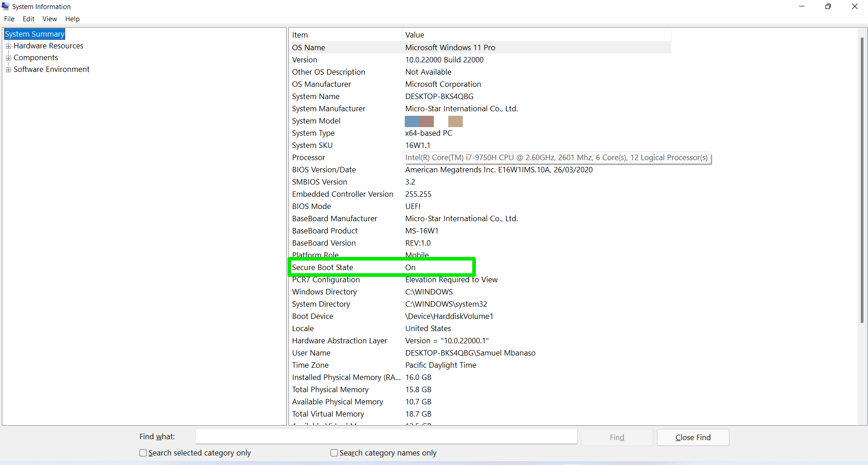Select the BaseBoard Version row
Screen dimensions: 868x465
[x=480, y=243]
